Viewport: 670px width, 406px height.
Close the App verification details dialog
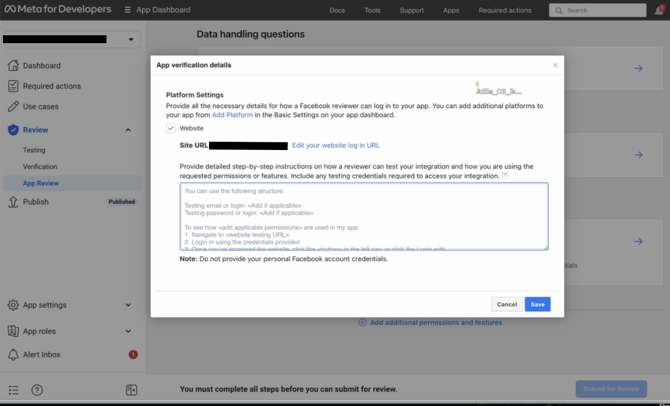pyautogui.click(x=556, y=65)
